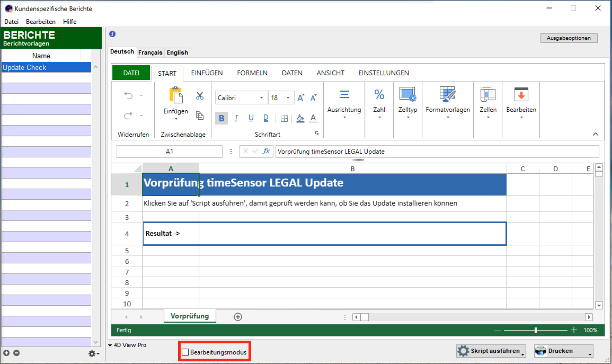Switch to the Français language tab
612x364 pixels.
pos(150,52)
